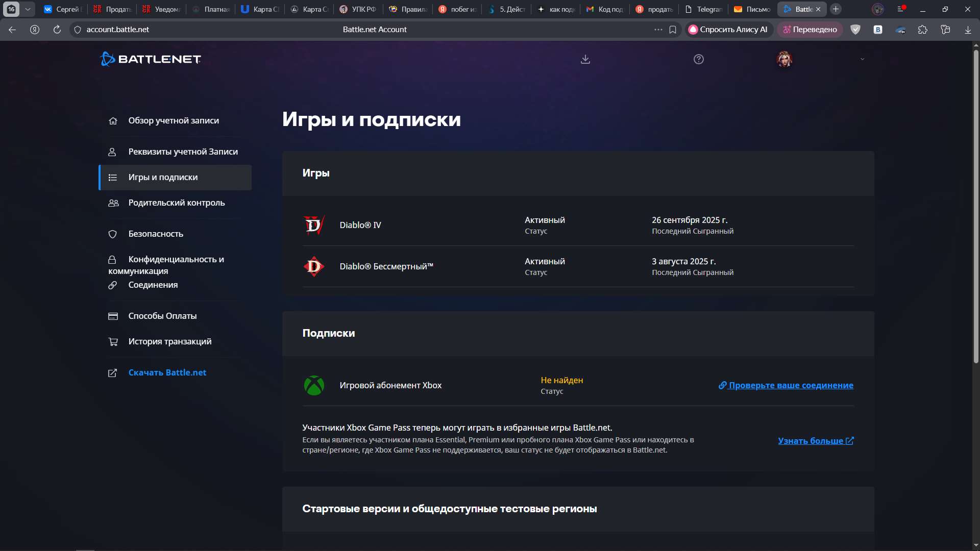Click the VK extension icon in the toolbar

point(878,30)
